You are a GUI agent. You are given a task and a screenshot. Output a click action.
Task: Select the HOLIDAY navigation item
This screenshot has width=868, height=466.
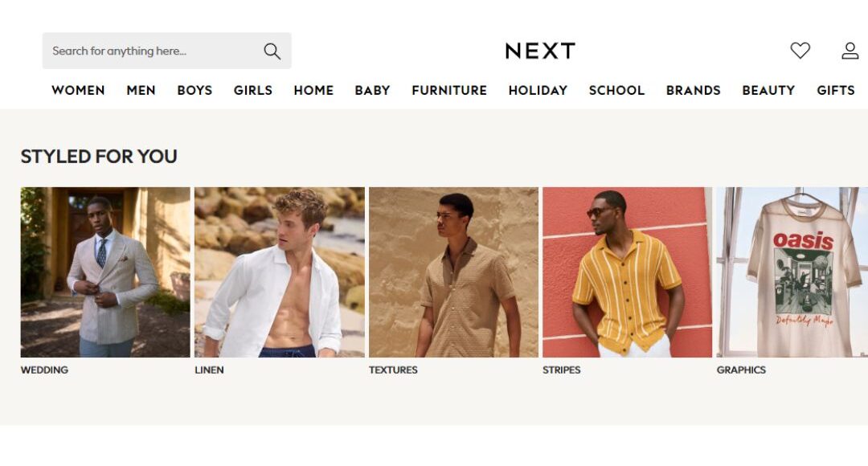click(538, 90)
